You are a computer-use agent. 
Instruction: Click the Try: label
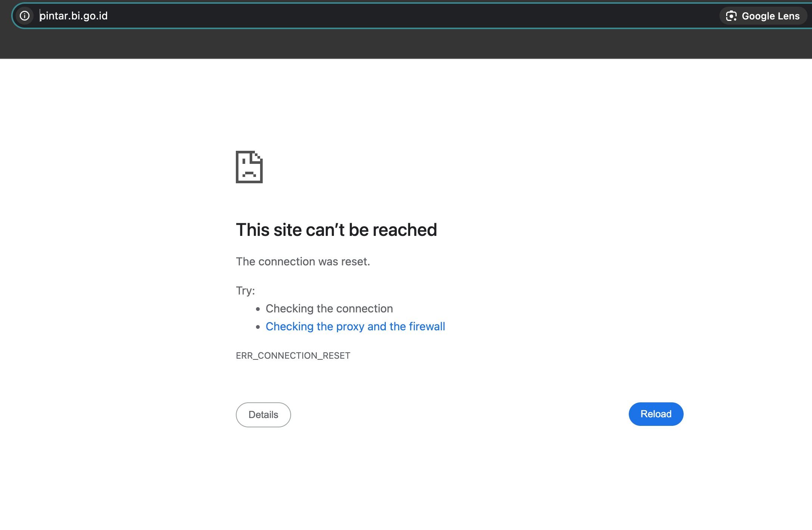(x=245, y=290)
